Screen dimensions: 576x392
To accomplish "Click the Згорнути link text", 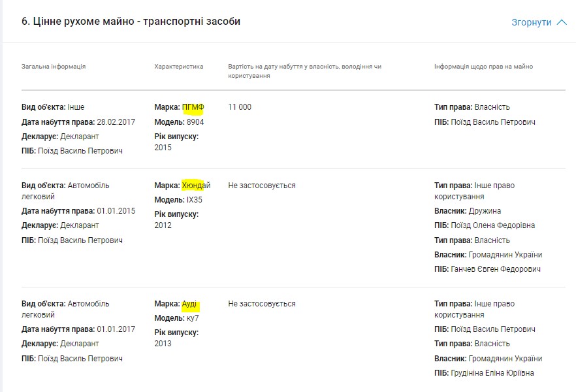I will [x=532, y=22].
